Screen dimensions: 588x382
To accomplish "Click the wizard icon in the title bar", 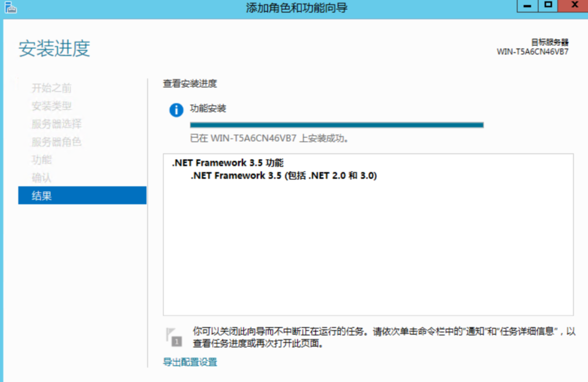I will 10,7.
